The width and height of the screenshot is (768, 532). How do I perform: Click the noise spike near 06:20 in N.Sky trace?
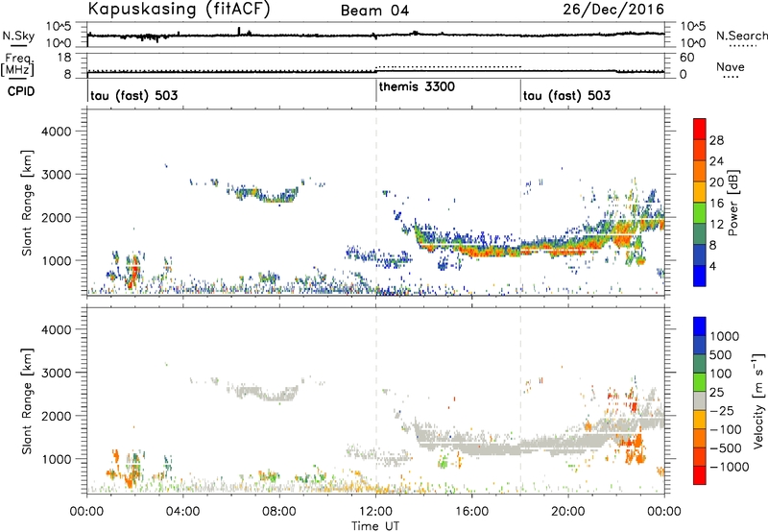238,31
